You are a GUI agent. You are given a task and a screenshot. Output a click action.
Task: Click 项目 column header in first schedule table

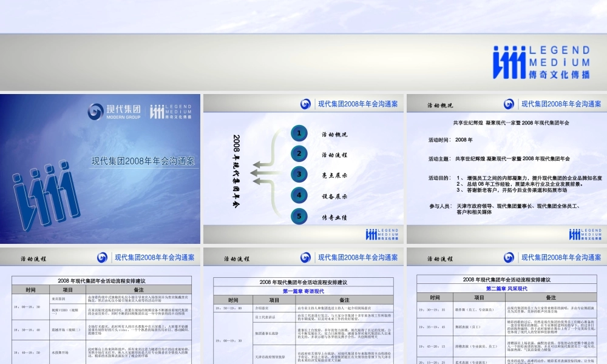point(68,290)
